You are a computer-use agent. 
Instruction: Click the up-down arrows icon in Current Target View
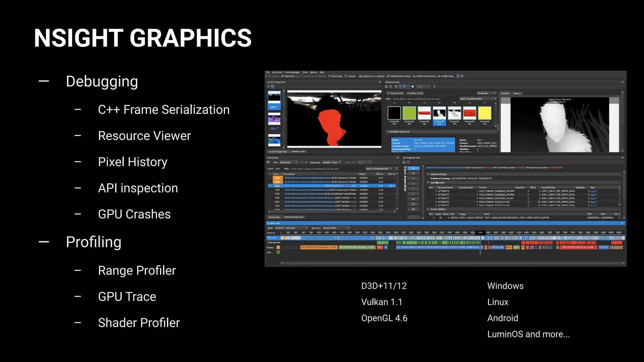pyautogui.click(x=269, y=86)
